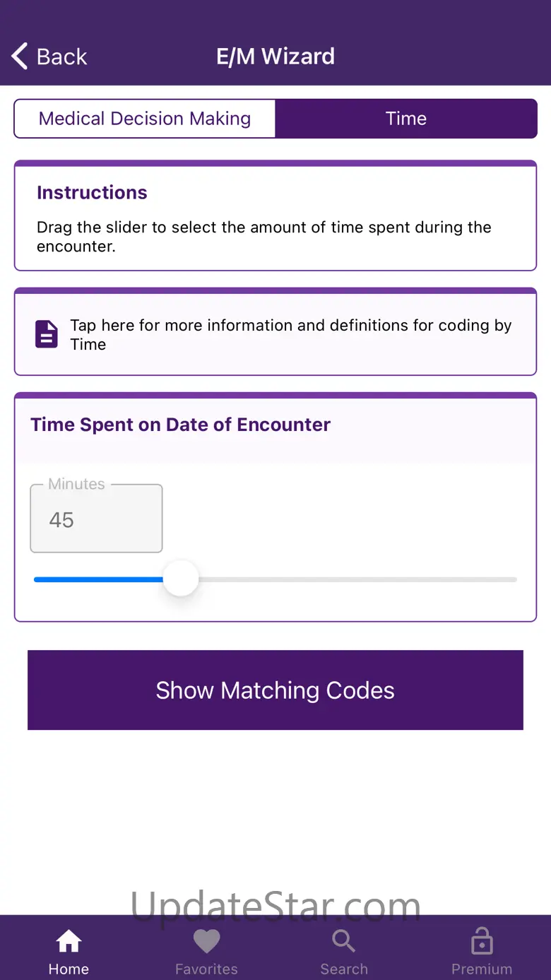
Task: Tap the document info icon
Action: pyautogui.click(x=47, y=334)
